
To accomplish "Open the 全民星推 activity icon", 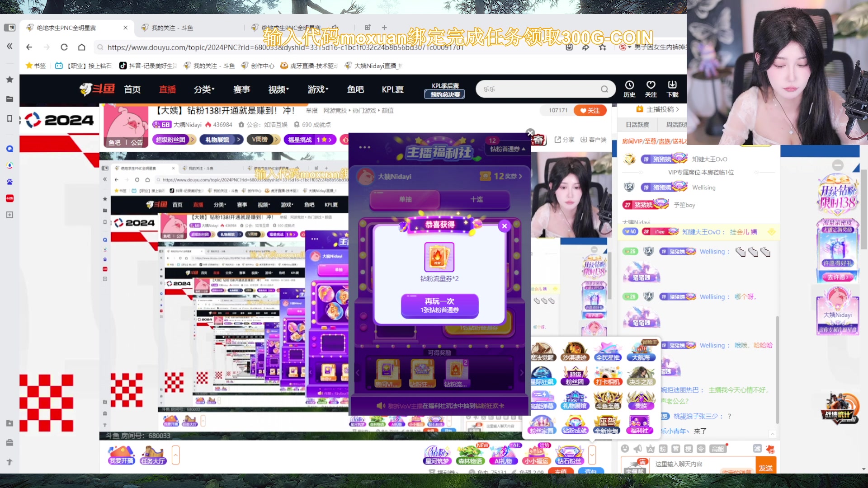I will pyautogui.click(x=608, y=352).
